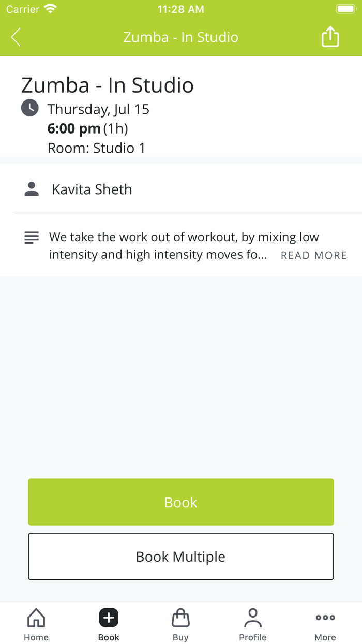Screen dimensions: 362x644
Task: Tap the Zumba - In Studio title
Action: 107,85
